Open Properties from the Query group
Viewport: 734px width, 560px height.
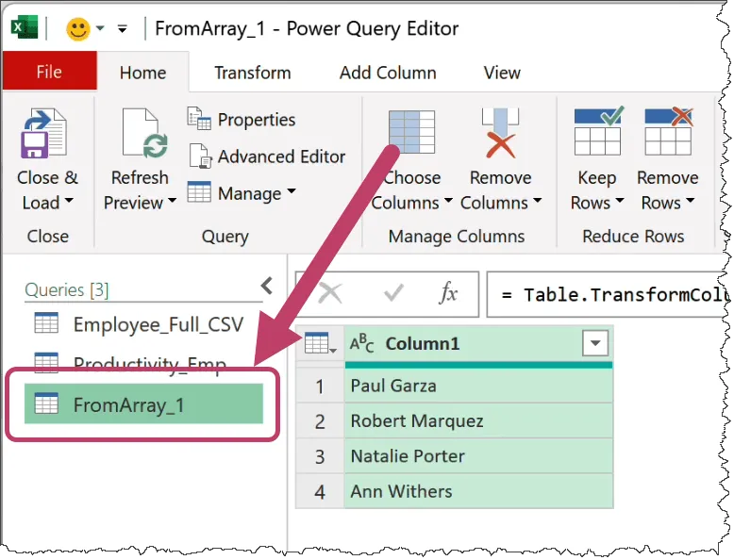coord(242,120)
